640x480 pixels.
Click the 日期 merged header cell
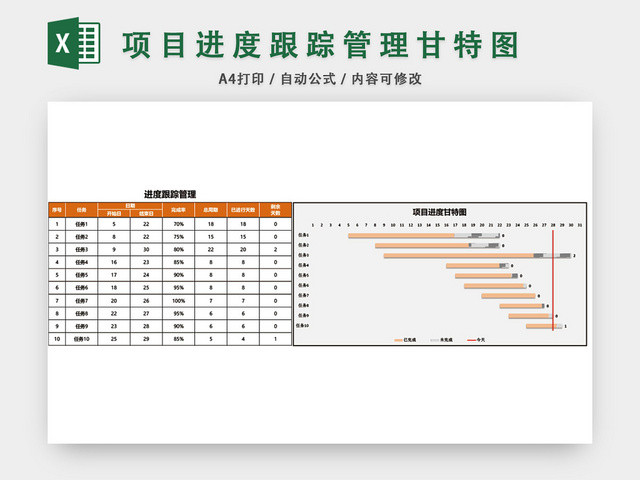(x=130, y=206)
